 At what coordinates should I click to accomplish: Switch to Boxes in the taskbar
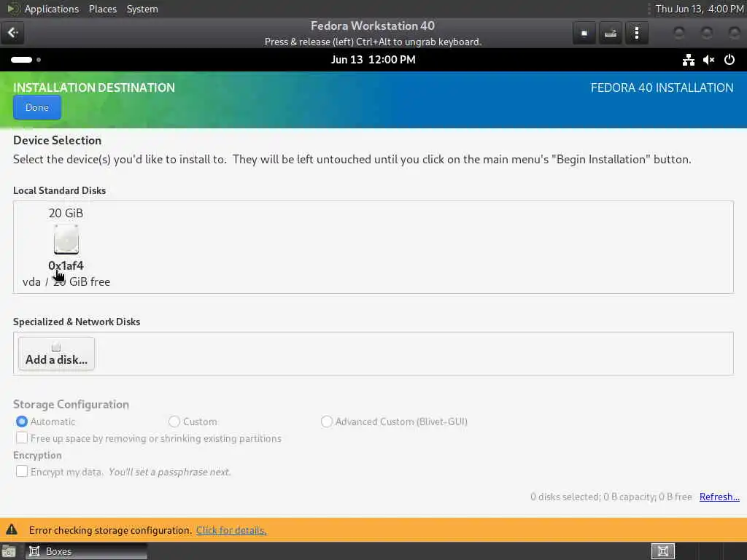tap(87, 551)
